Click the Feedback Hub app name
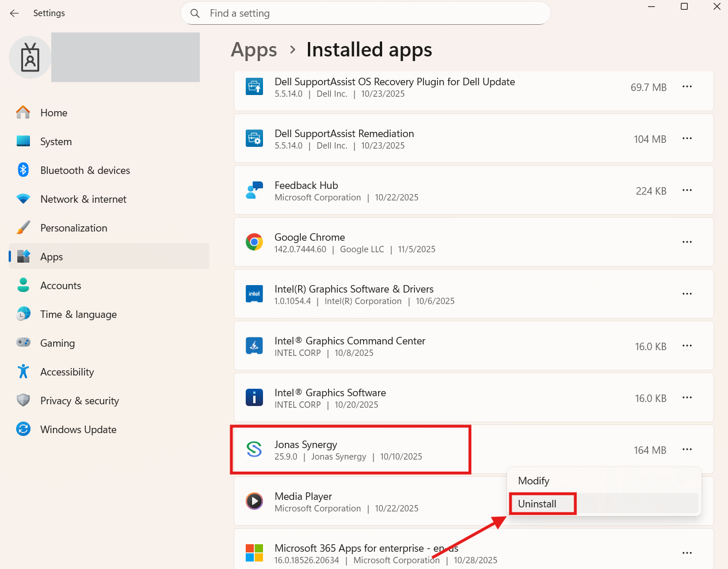 pos(306,185)
